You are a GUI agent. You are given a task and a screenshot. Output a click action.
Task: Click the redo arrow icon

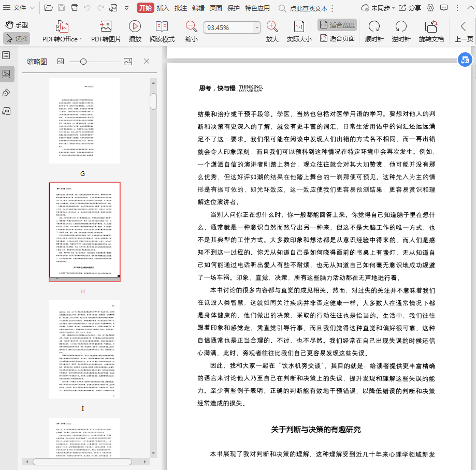(100, 8)
